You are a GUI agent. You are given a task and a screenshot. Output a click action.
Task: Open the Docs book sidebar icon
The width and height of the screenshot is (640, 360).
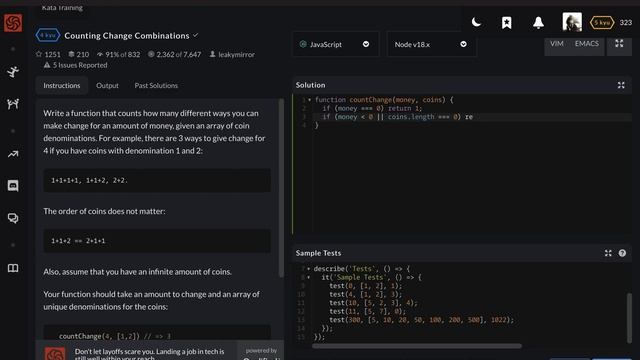(13, 268)
